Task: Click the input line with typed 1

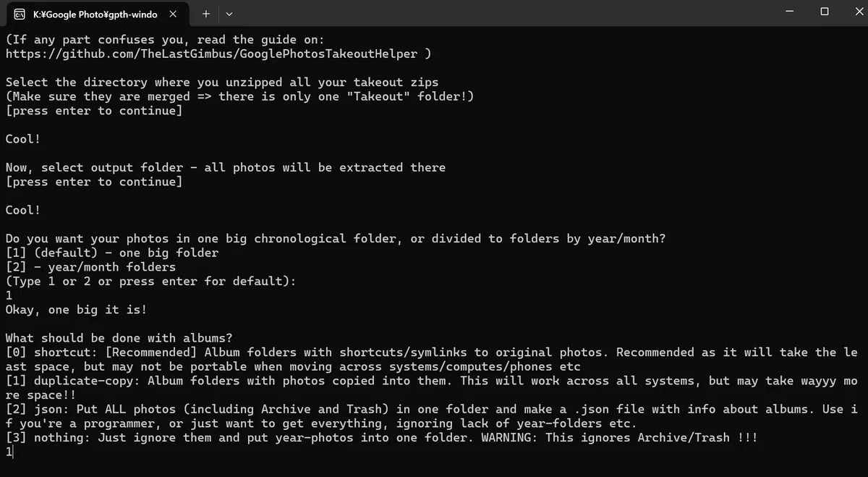Action: tap(9, 452)
